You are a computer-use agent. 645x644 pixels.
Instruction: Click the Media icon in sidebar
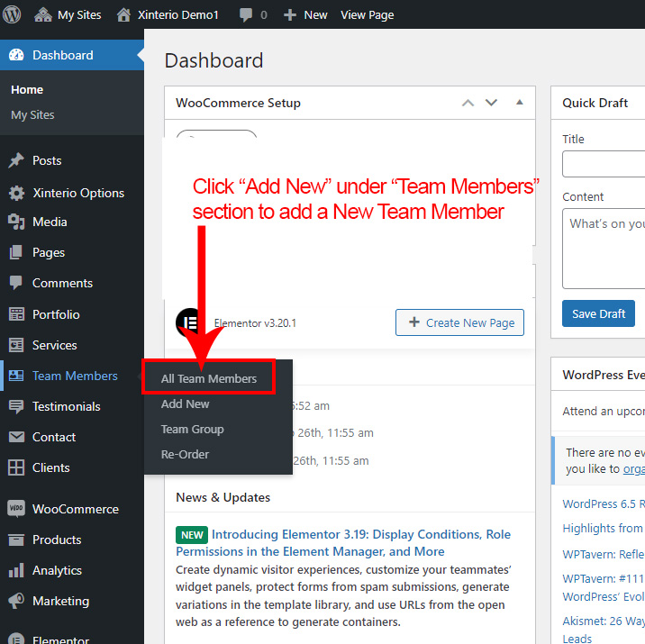pyautogui.click(x=16, y=222)
